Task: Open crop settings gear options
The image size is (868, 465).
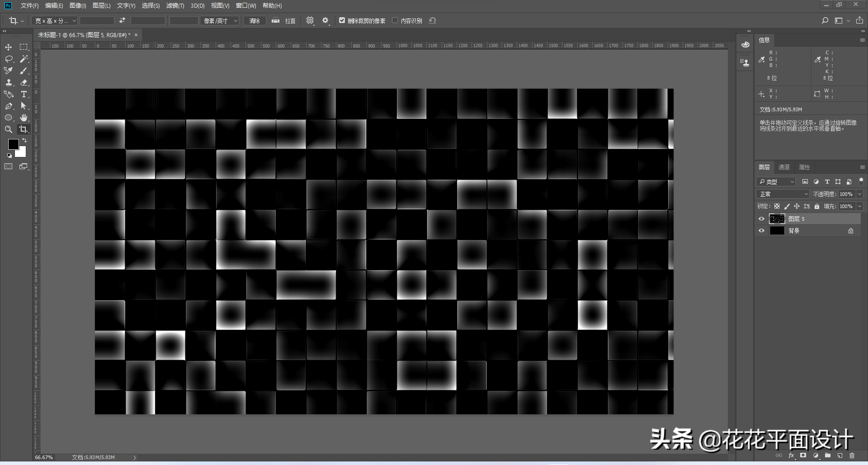Action: [325, 21]
